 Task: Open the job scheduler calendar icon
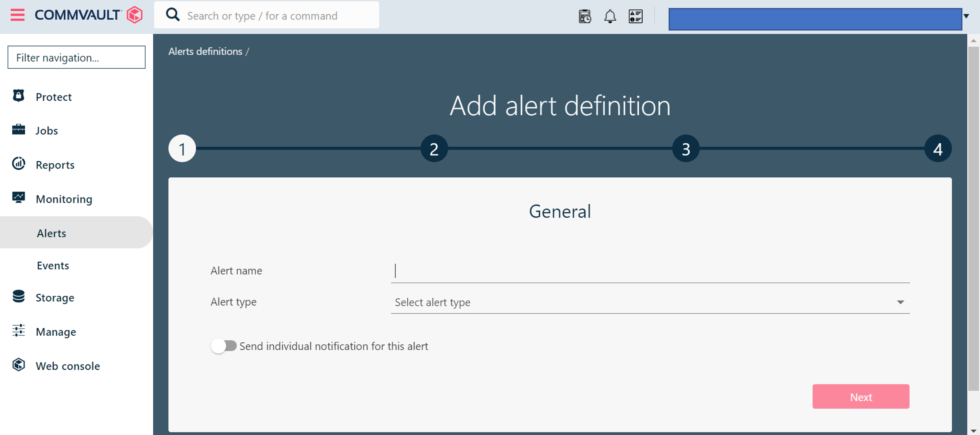pos(585,16)
